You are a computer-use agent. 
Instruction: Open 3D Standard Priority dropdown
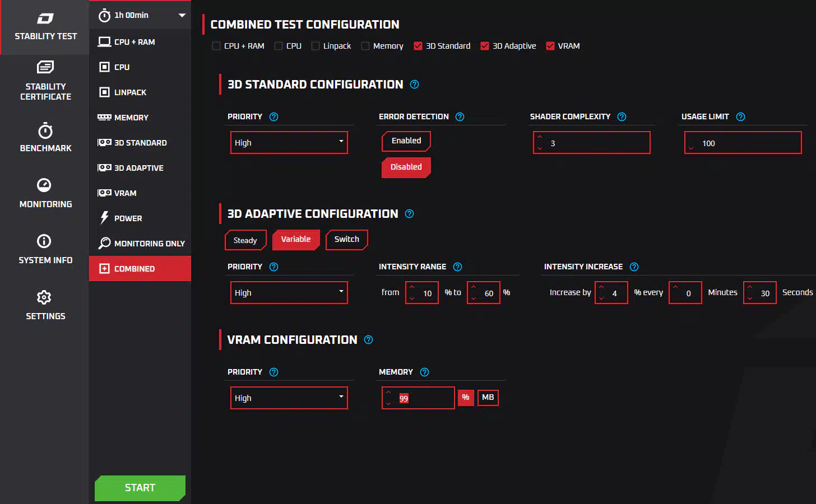coord(289,142)
